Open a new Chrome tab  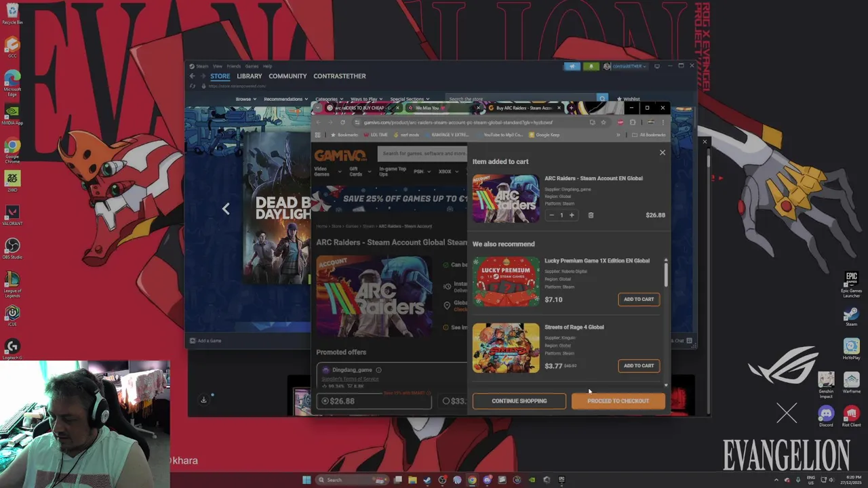click(x=571, y=108)
